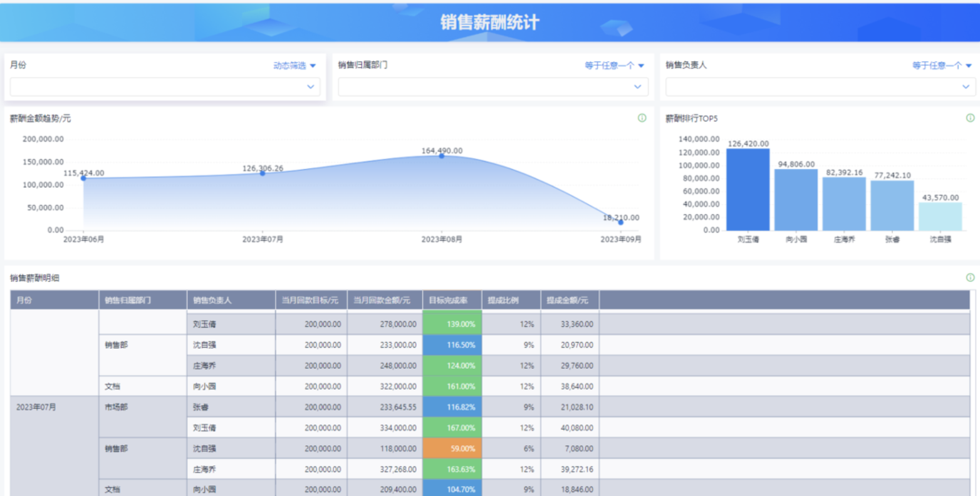Click the 张睿 bar valued 77,242.10
Viewport: 980px width, 496px height.
[892, 205]
